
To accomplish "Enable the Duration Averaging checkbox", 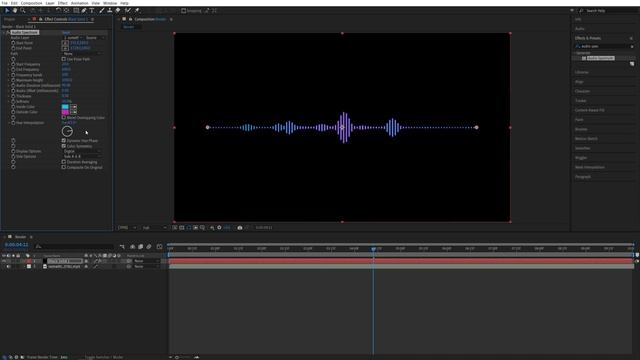I will [x=64, y=162].
